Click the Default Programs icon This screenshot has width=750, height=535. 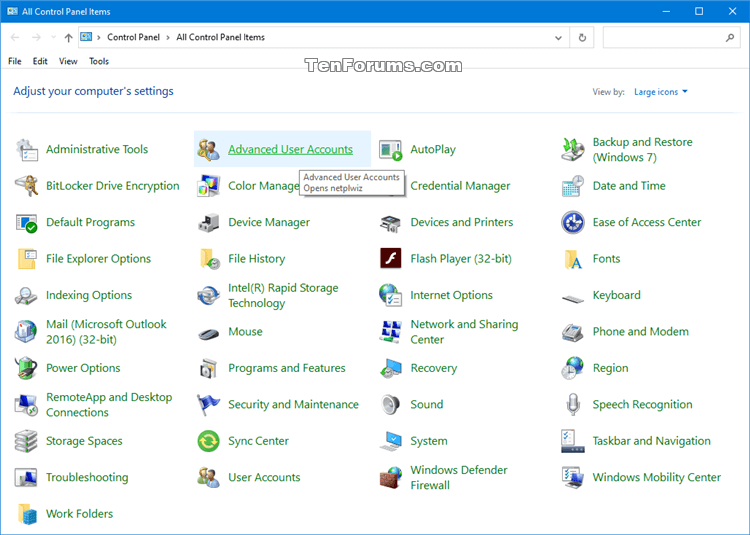pos(26,222)
